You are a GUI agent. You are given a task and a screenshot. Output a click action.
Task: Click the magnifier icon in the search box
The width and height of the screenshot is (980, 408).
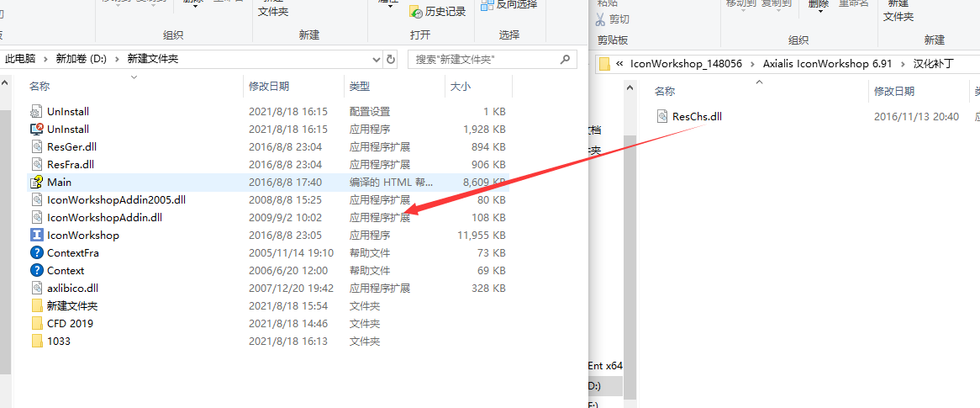coord(564,60)
